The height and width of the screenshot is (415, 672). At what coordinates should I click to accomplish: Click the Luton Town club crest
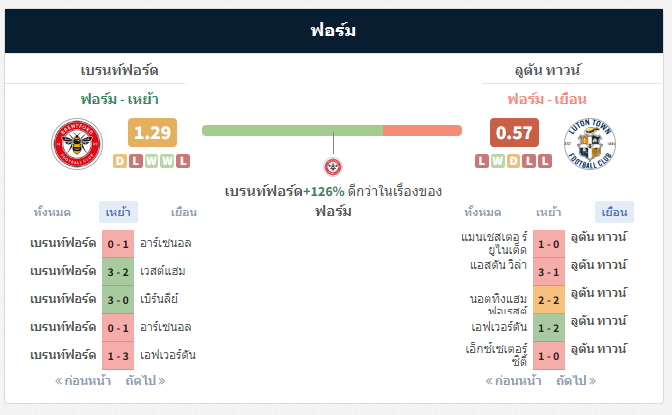590,144
